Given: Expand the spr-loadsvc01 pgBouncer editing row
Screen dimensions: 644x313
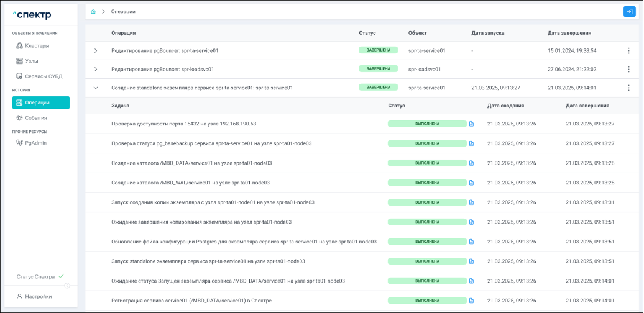Looking at the screenshot, I should (x=96, y=69).
